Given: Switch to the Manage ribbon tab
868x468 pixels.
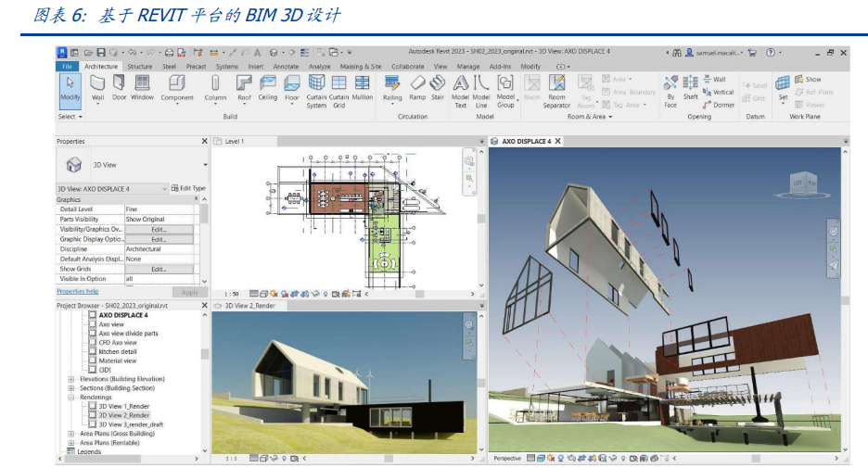Looking at the screenshot, I should tap(467, 67).
